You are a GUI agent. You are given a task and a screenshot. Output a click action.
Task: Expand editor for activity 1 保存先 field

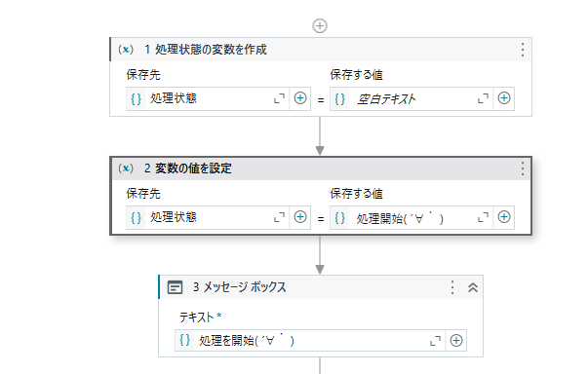[279, 98]
